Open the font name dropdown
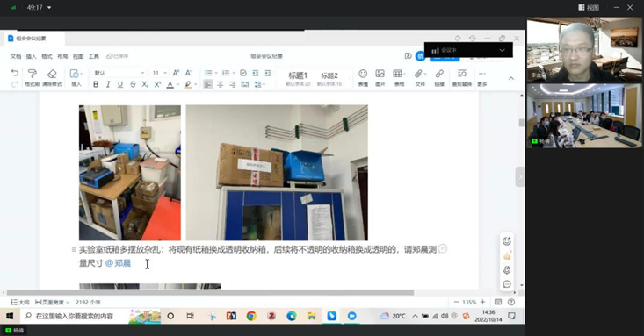Screen dimensions: 644x336 119,73
